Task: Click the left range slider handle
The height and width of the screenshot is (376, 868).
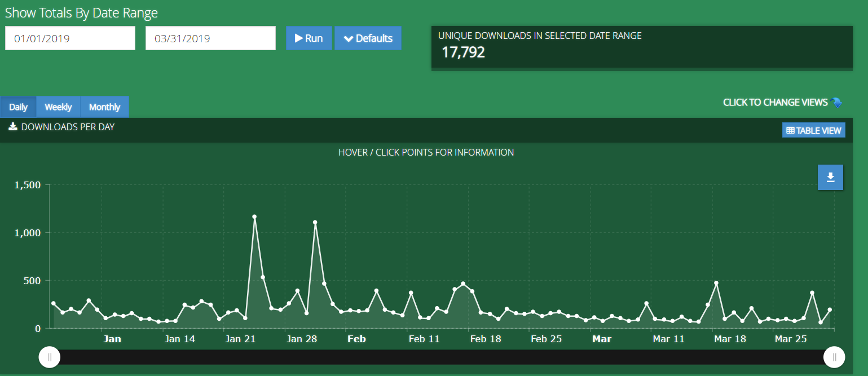Action: click(50, 357)
